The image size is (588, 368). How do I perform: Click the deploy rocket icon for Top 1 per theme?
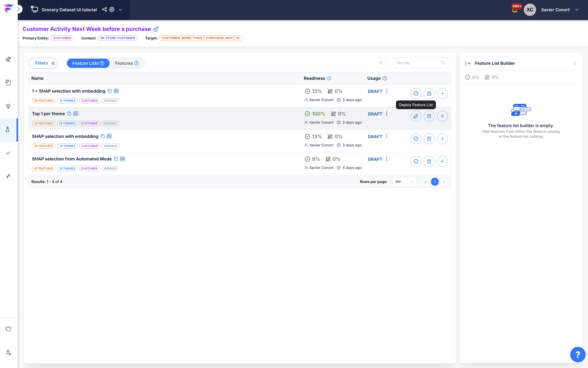point(416,116)
